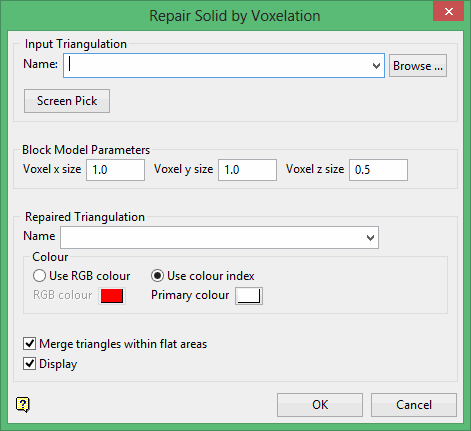The image size is (471, 431).
Task: Click the Voxel z size field
Action: [378, 170]
